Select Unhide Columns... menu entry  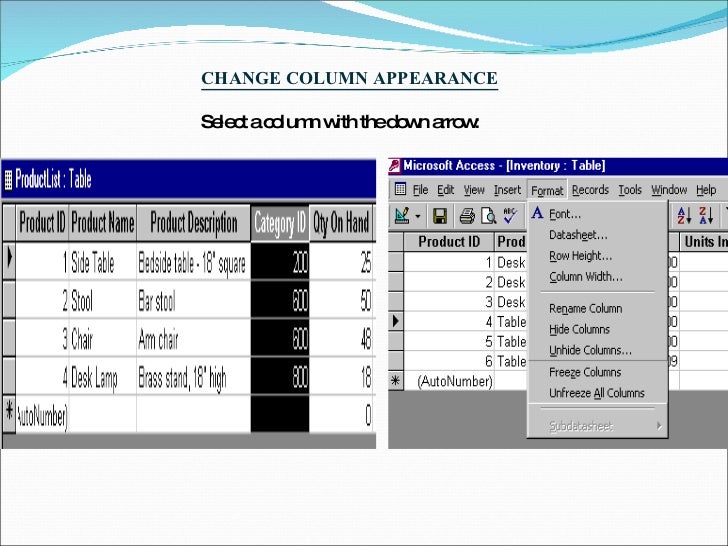(x=597, y=350)
